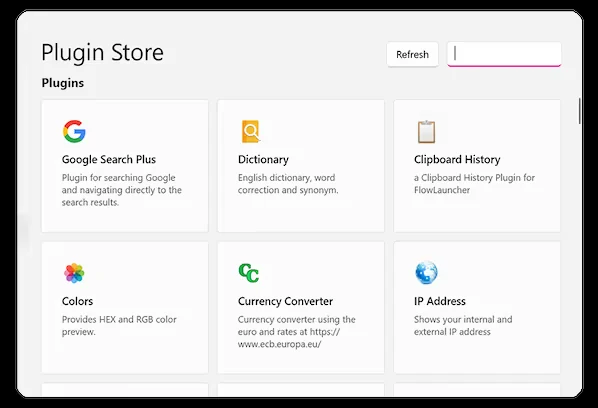Viewport: 598px width, 408px height.
Task: Refresh the plugin list
Action: point(412,55)
